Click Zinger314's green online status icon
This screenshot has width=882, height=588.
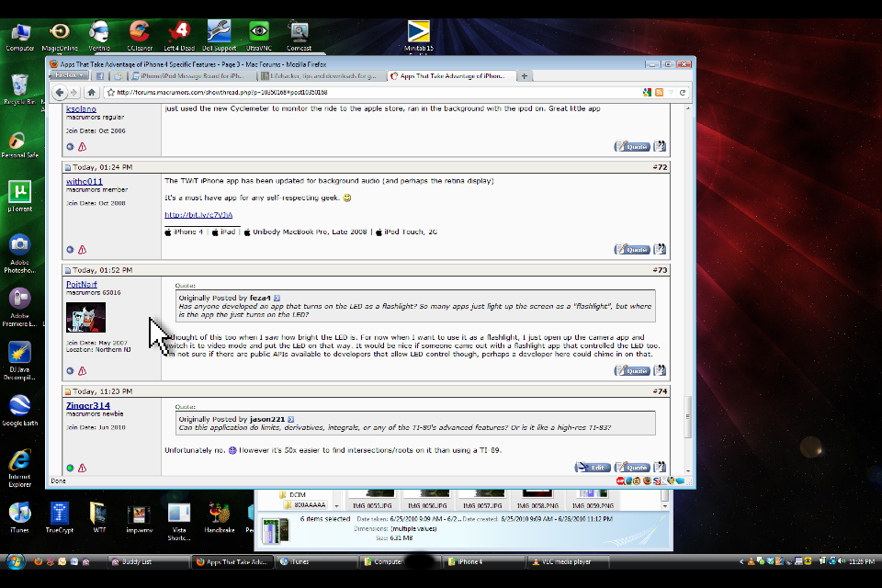coord(70,468)
